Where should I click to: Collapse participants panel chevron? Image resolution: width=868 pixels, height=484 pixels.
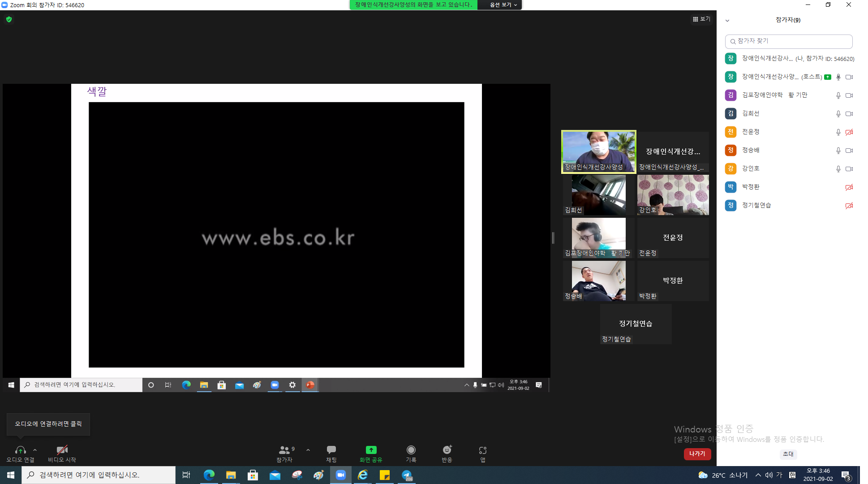coord(727,21)
